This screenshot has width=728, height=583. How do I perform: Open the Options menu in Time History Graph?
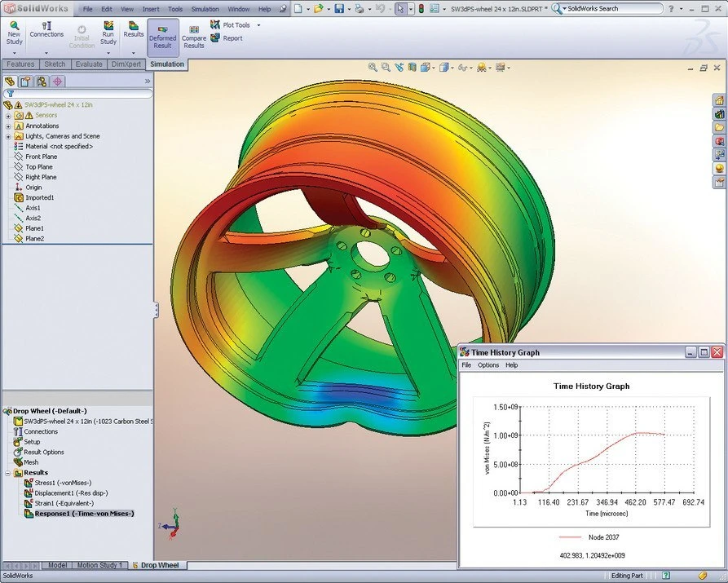click(488, 365)
